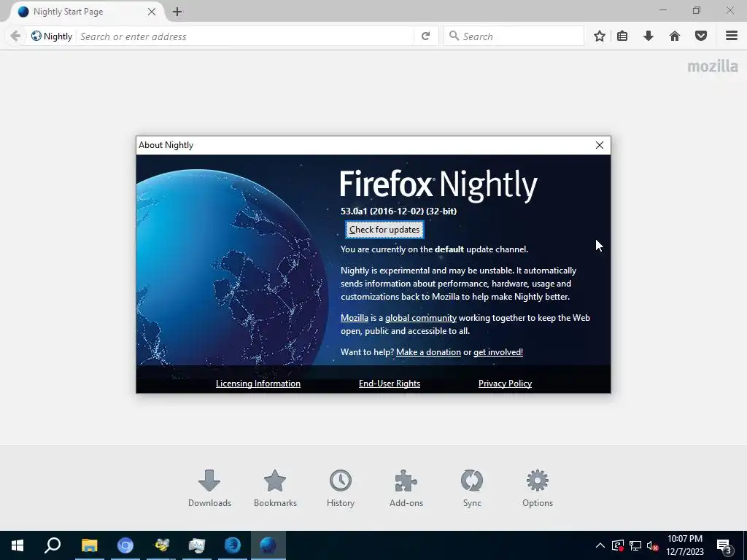Image resolution: width=747 pixels, height=560 pixels.
Task: Open Downloads from start page shortcuts
Action: 209,489
